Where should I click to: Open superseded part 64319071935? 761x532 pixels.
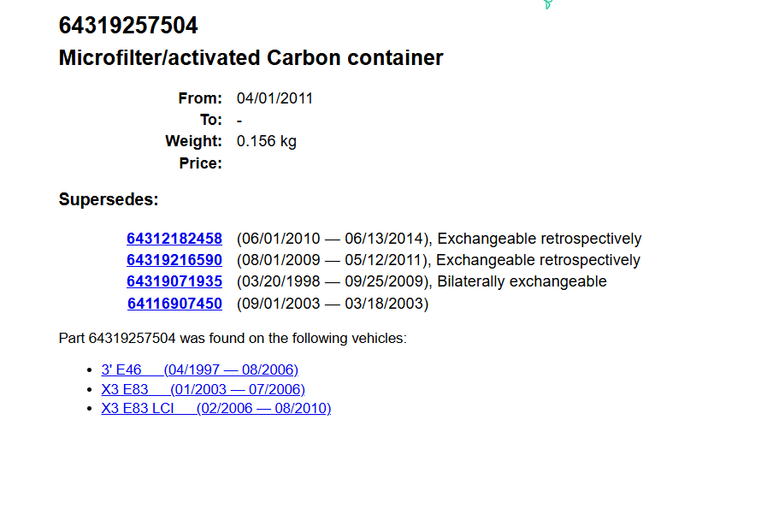click(174, 281)
